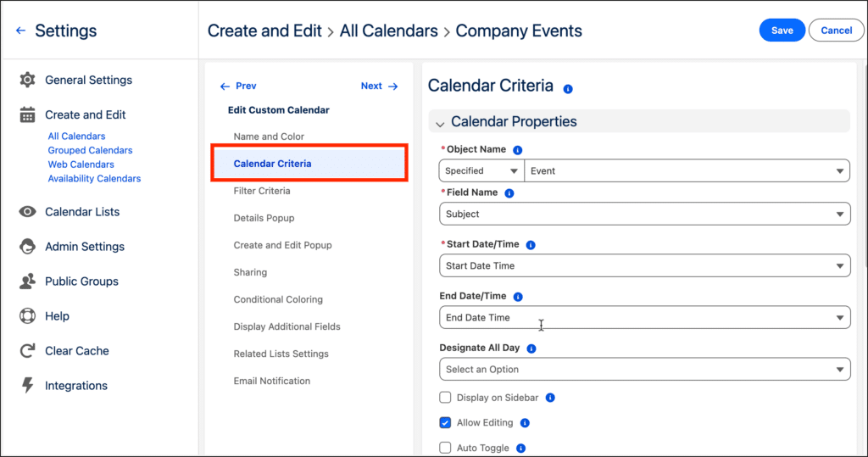Click the Help lifebuoy icon

click(28, 316)
